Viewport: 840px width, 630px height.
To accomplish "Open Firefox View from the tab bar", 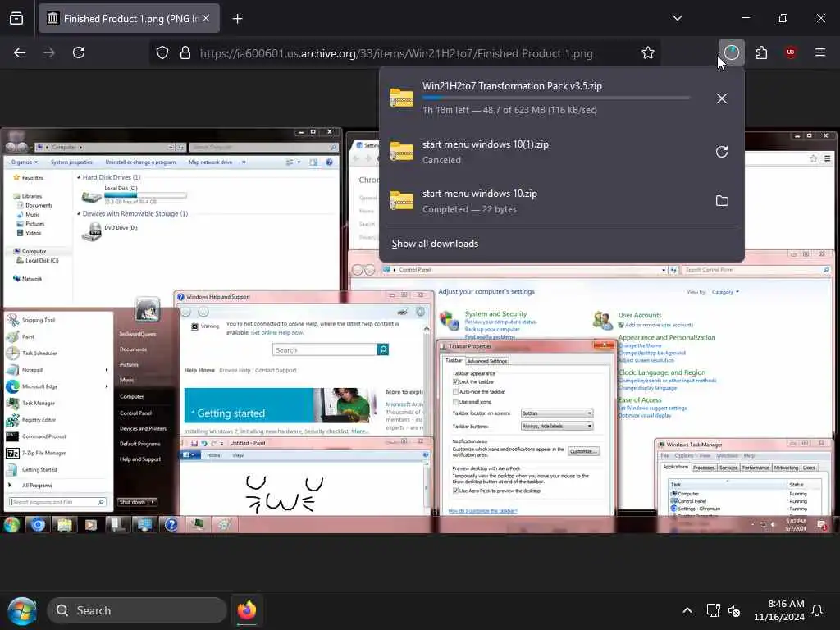I will (16, 18).
